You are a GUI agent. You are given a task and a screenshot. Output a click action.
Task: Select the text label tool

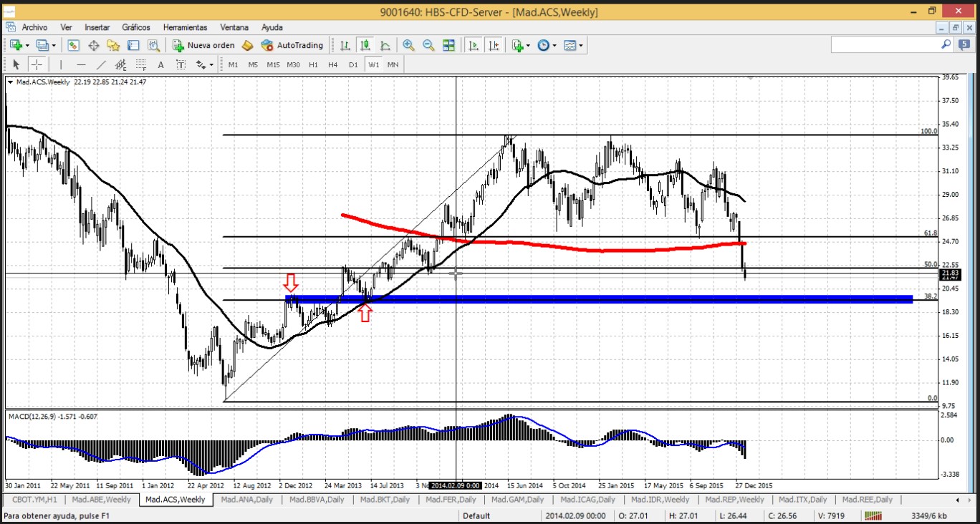(181, 64)
